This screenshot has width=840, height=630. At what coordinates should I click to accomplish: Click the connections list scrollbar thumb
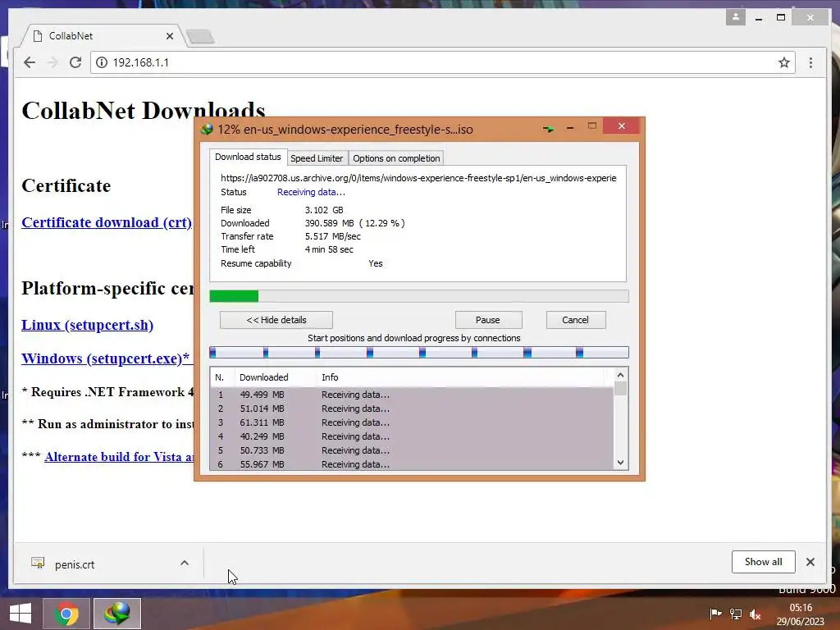click(620, 388)
